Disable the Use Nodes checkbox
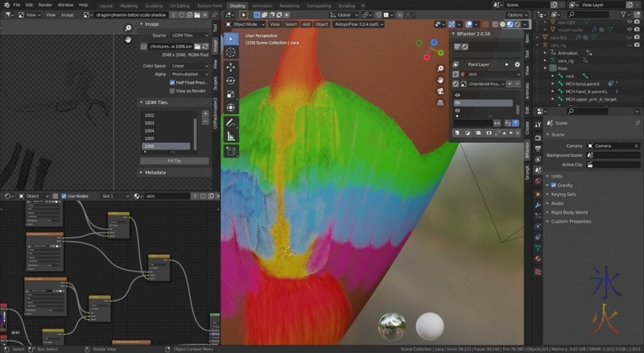Viewport: 644px width, 353px height. click(x=62, y=195)
